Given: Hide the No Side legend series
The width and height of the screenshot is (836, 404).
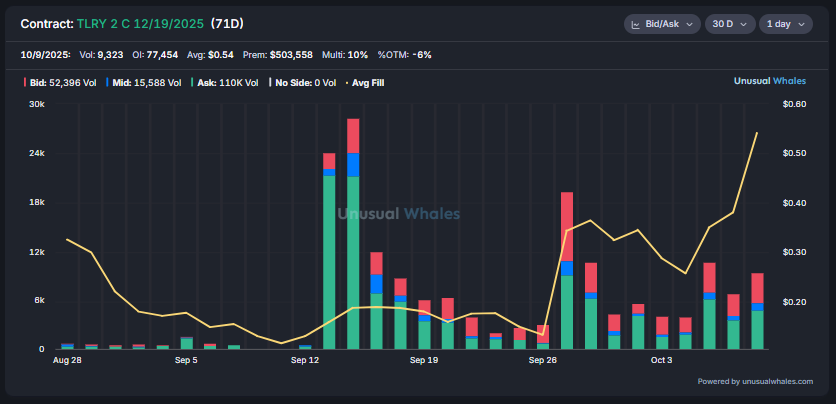Looking at the screenshot, I should (304, 83).
